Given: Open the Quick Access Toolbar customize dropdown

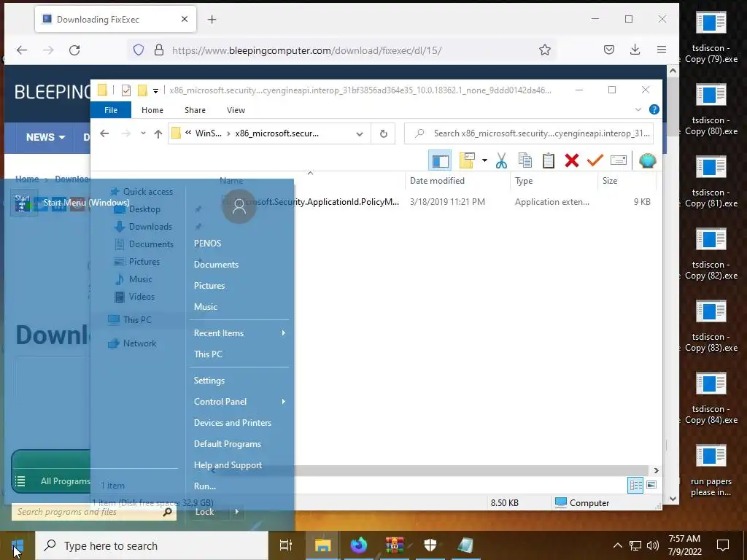Looking at the screenshot, I should coord(155,90).
